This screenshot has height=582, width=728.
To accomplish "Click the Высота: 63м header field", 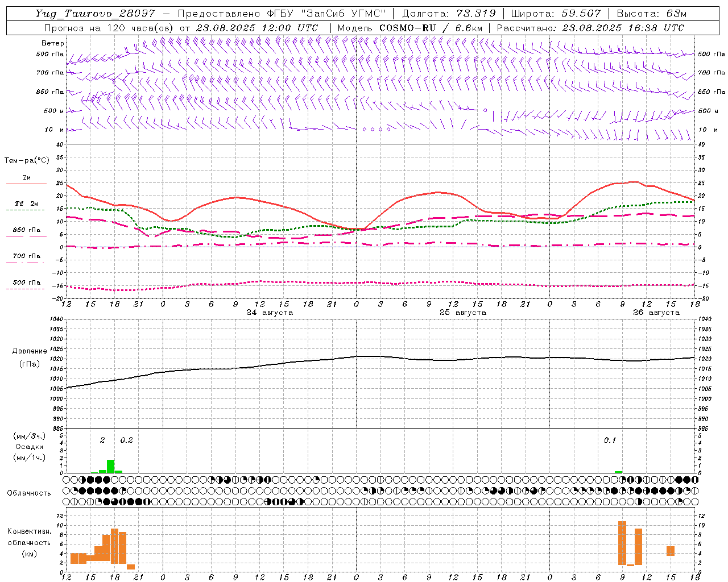I will [651, 14].
